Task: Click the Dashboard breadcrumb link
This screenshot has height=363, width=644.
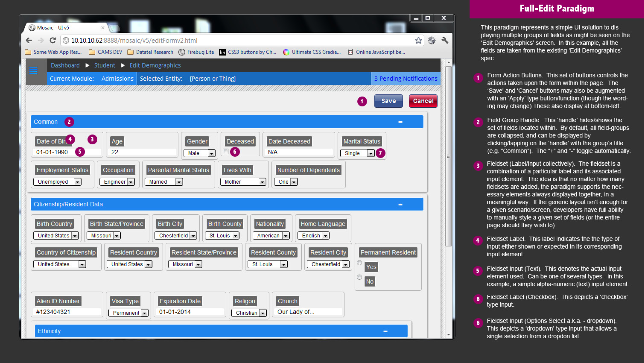Action: click(65, 65)
